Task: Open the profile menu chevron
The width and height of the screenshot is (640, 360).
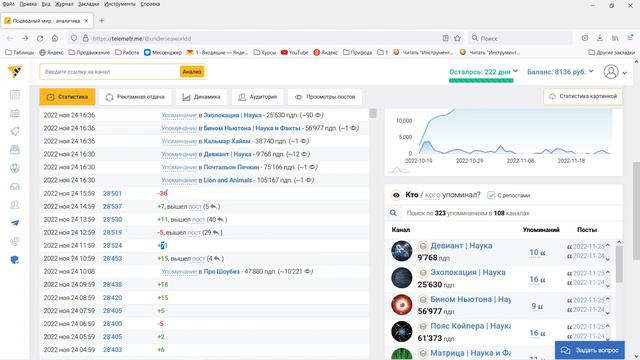Action: 624,73
